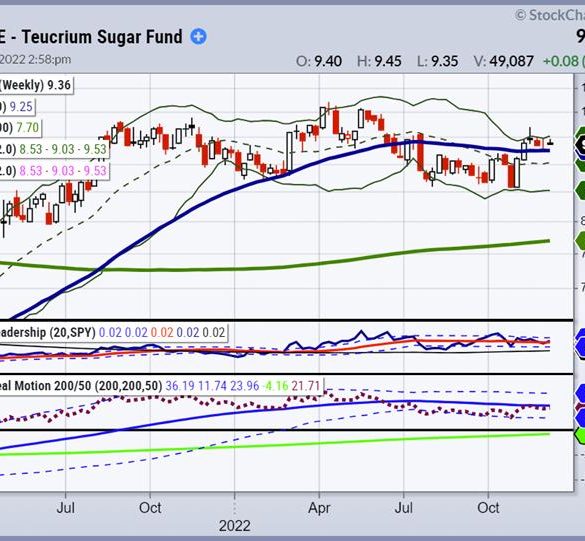Click the 11.74 Real Motion value
Image resolution: width=585 pixels, height=541 pixels.
coord(212,385)
